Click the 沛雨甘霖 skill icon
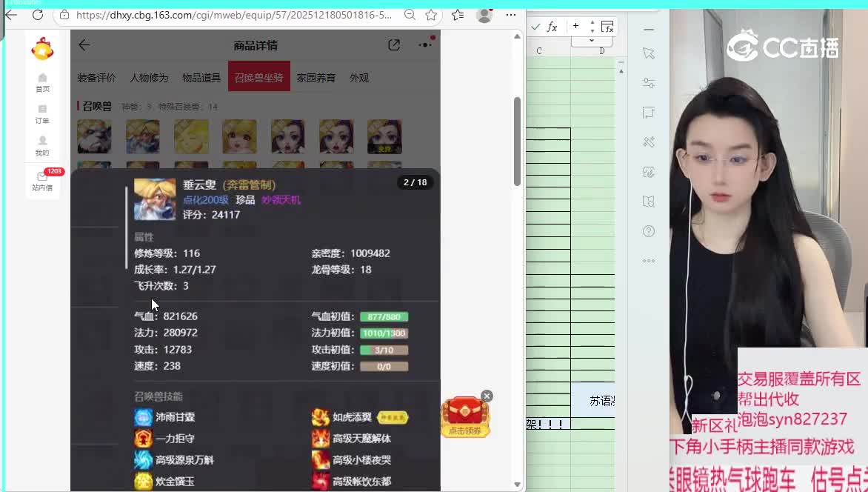Viewport: 868px width, 492px height. 144,417
